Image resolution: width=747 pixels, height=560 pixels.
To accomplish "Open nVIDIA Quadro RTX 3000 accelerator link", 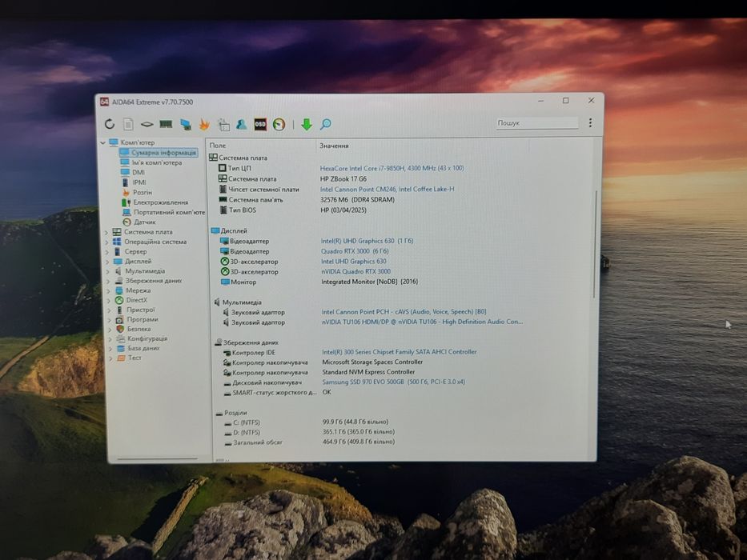I will 355,271.
